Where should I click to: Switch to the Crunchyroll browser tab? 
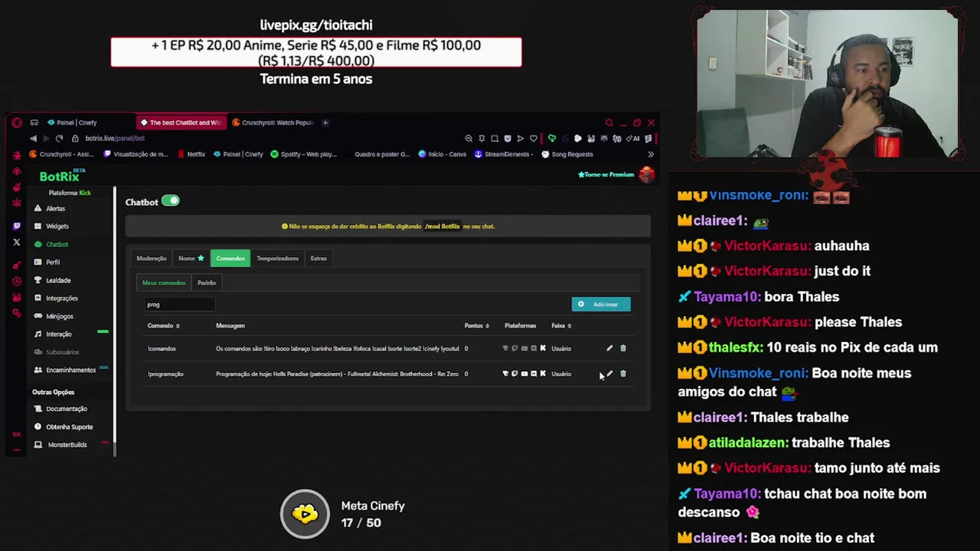(x=273, y=122)
